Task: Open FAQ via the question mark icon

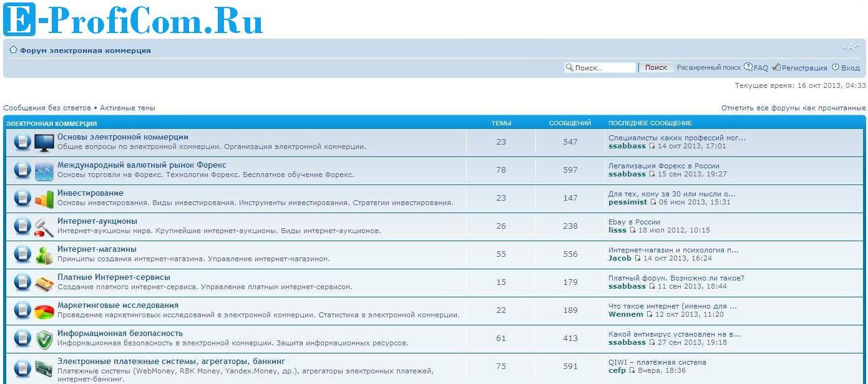Action: point(748,67)
